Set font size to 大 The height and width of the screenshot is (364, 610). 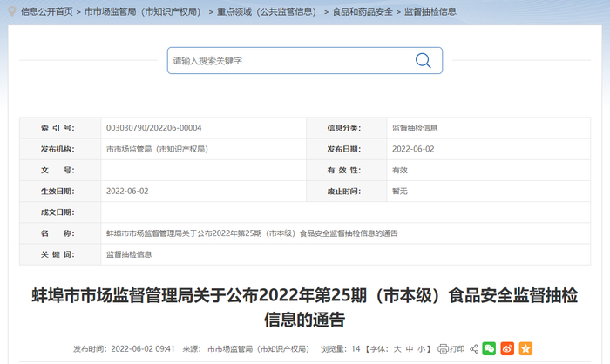pos(397,349)
